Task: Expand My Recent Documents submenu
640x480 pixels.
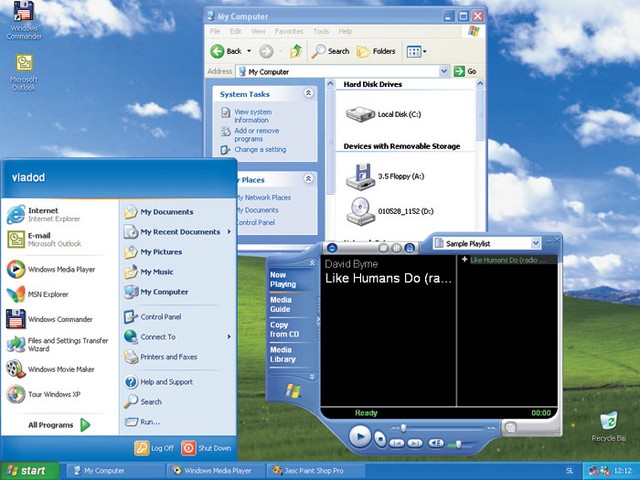Action: pyautogui.click(x=178, y=232)
